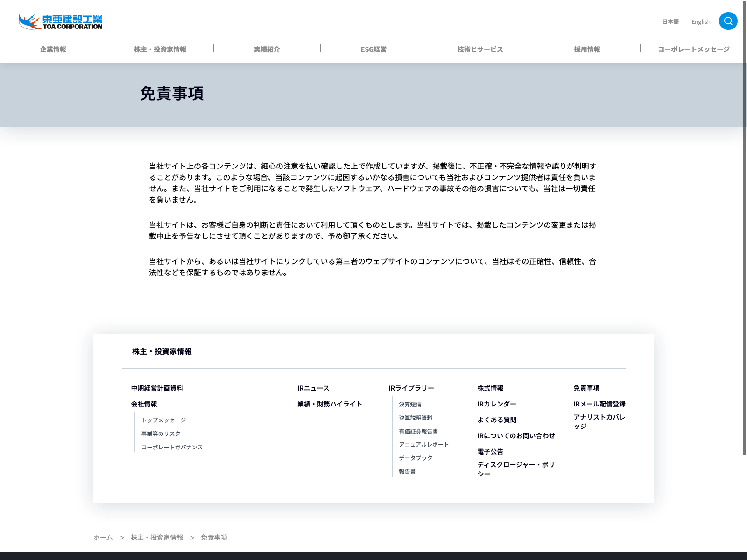Open the 採用情報 menu

587,49
